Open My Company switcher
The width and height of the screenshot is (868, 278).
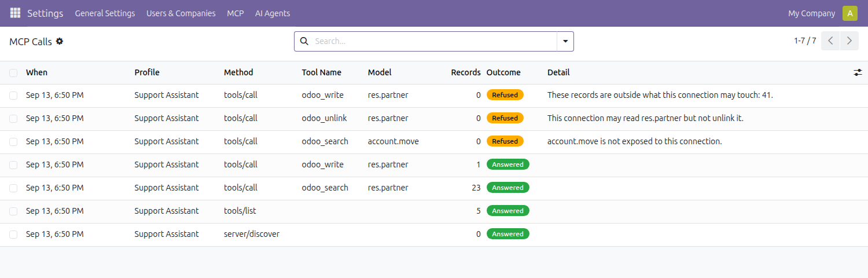point(811,13)
